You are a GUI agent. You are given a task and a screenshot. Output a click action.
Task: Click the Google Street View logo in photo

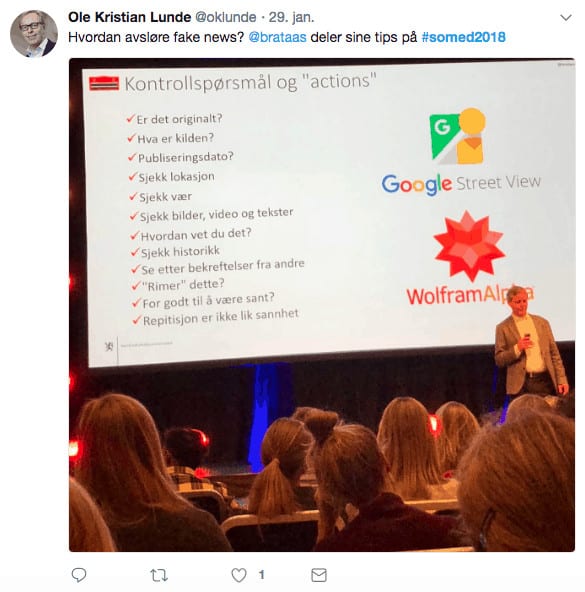461,152
